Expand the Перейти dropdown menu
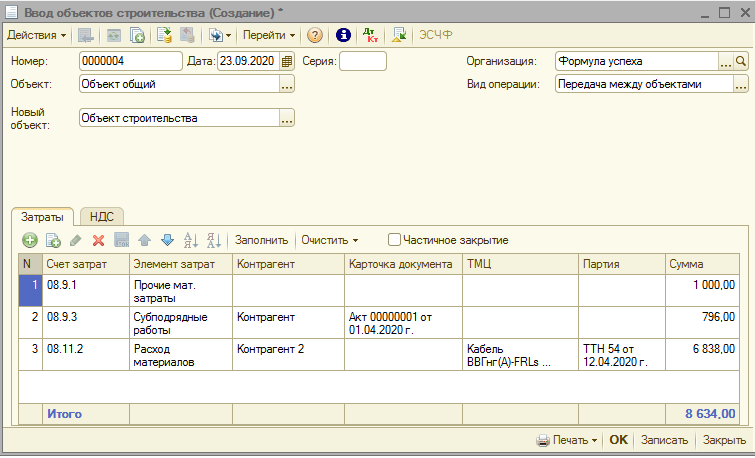This screenshot has width=755, height=458. tap(269, 35)
